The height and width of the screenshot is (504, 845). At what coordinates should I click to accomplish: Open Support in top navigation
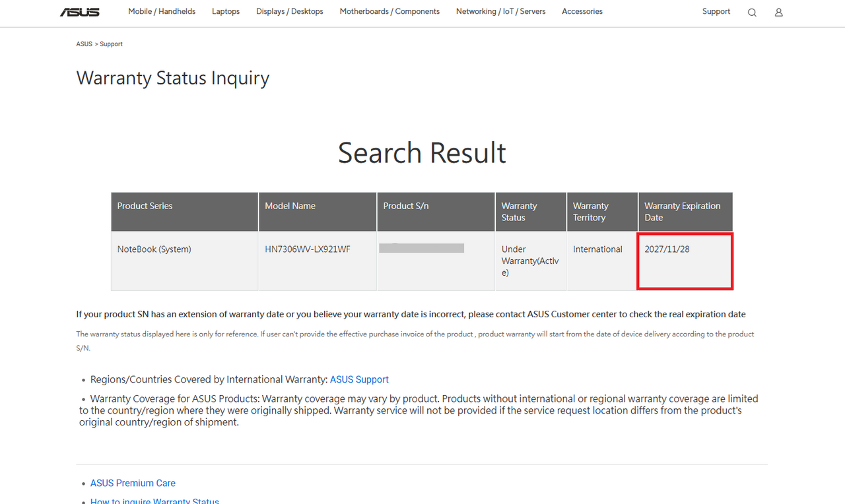click(x=716, y=11)
